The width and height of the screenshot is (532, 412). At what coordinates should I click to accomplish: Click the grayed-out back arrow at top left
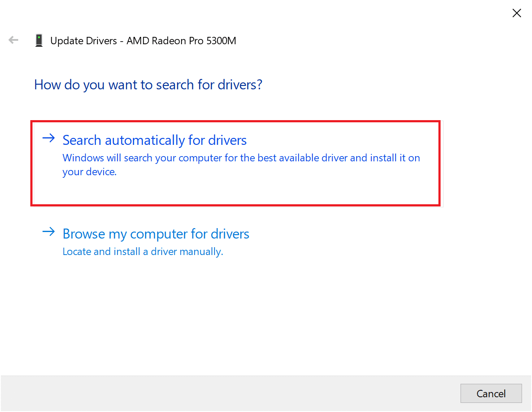(13, 40)
